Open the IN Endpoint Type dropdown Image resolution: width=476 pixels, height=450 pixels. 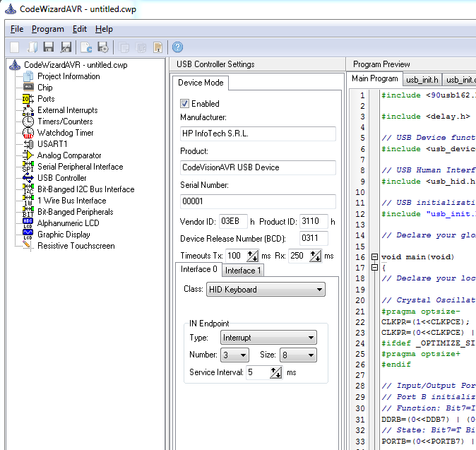coord(268,338)
